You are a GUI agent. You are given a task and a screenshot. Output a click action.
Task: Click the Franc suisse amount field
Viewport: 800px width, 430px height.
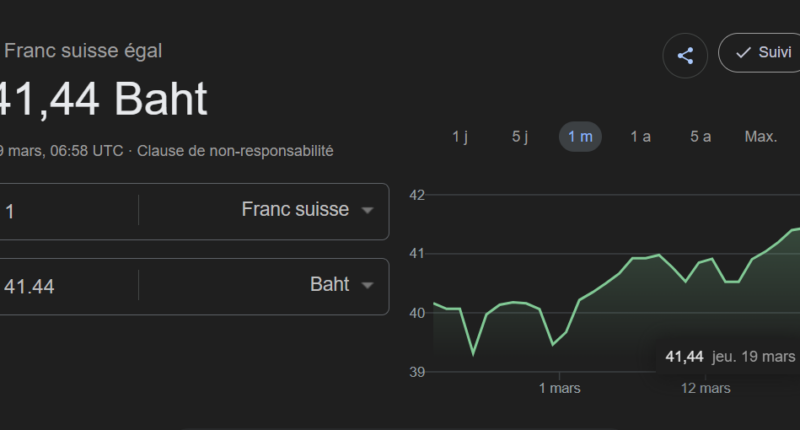coord(68,211)
